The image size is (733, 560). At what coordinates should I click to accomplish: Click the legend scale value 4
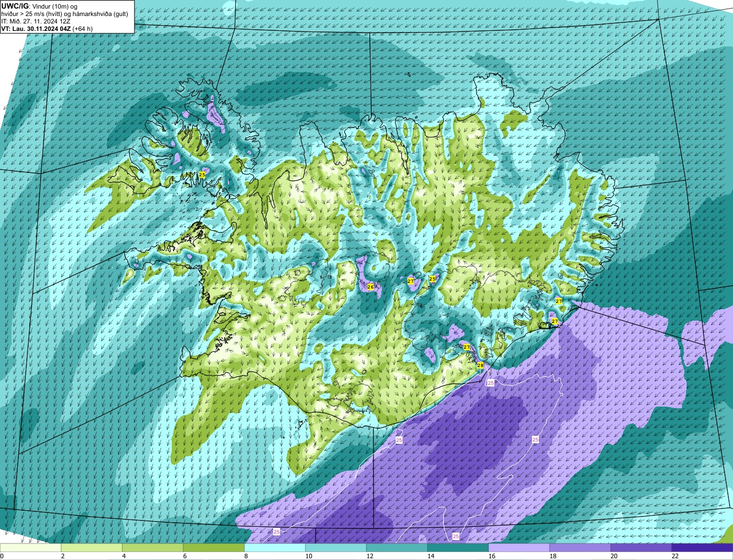click(124, 556)
